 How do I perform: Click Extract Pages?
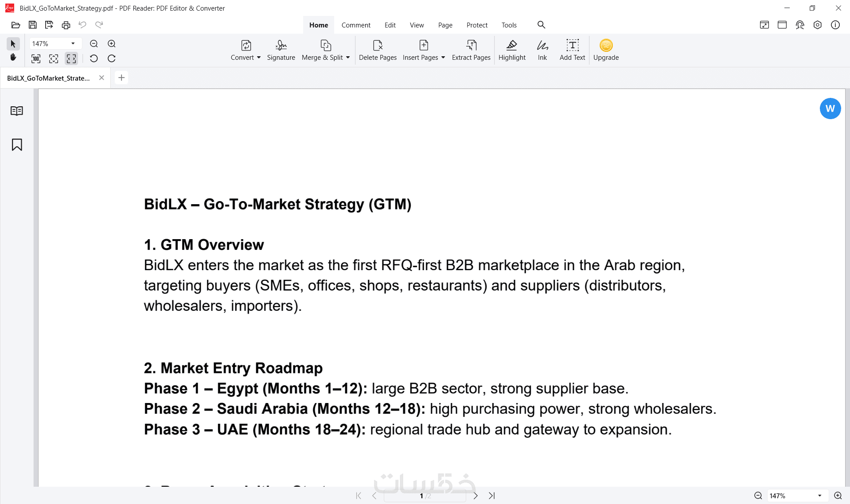[x=471, y=50]
